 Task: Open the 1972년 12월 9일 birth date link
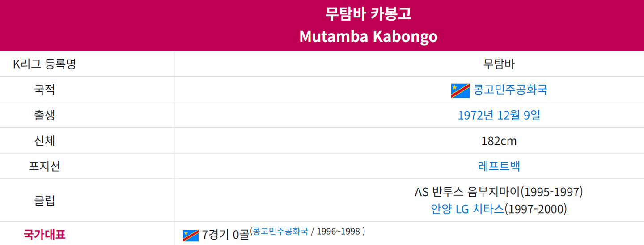pyautogui.click(x=499, y=116)
